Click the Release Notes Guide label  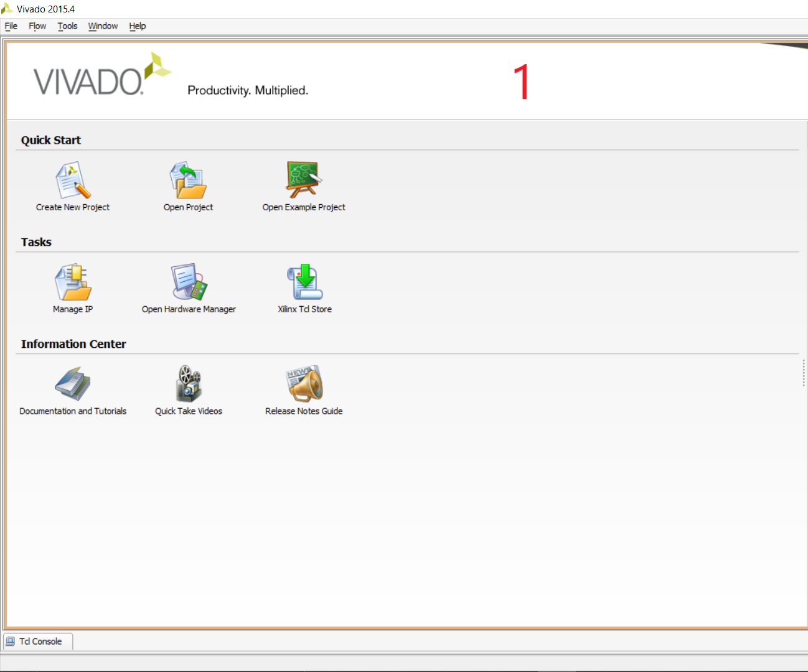[x=304, y=411]
